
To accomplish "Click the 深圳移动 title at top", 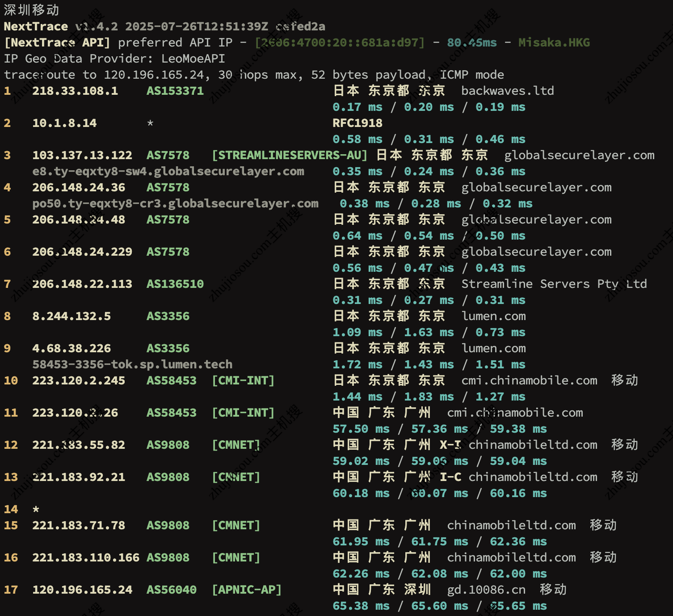I will click(31, 10).
